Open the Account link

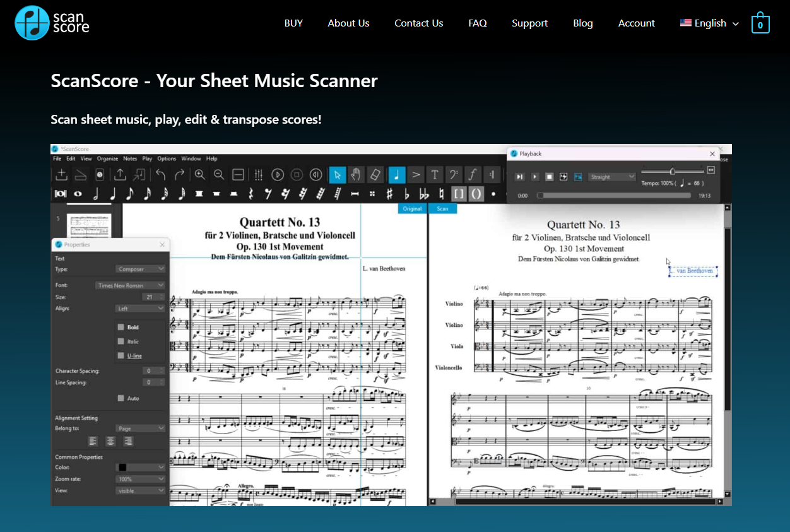pos(637,23)
